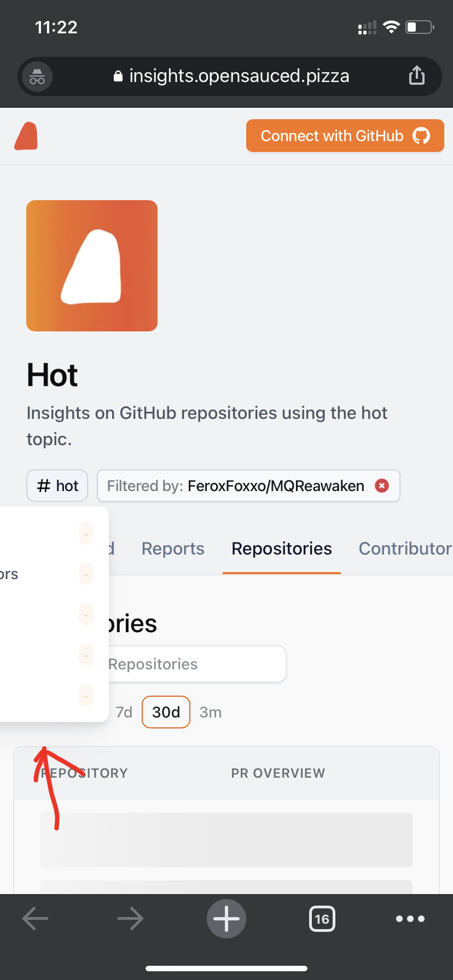The height and width of the screenshot is (980, 453).
Task: Open the ellipsis more-options menu
Action: 410,919
